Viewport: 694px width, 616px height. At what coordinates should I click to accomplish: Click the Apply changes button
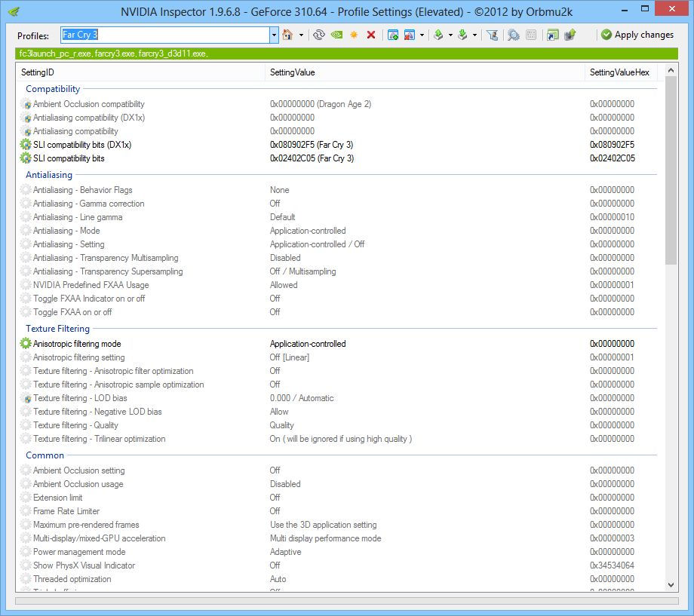pos(637,35)
